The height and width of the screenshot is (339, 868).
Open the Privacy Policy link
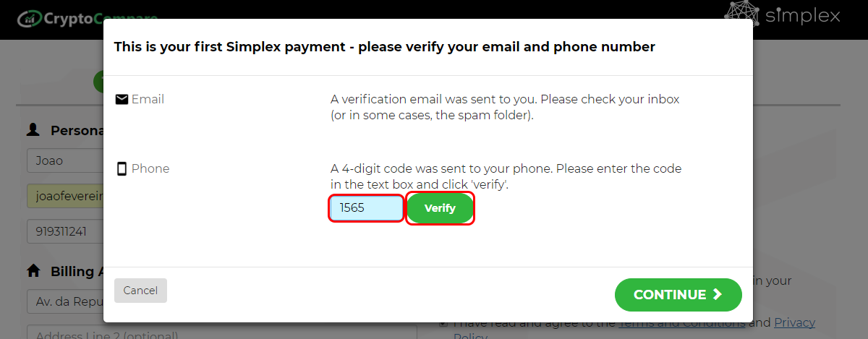point(794,323)
